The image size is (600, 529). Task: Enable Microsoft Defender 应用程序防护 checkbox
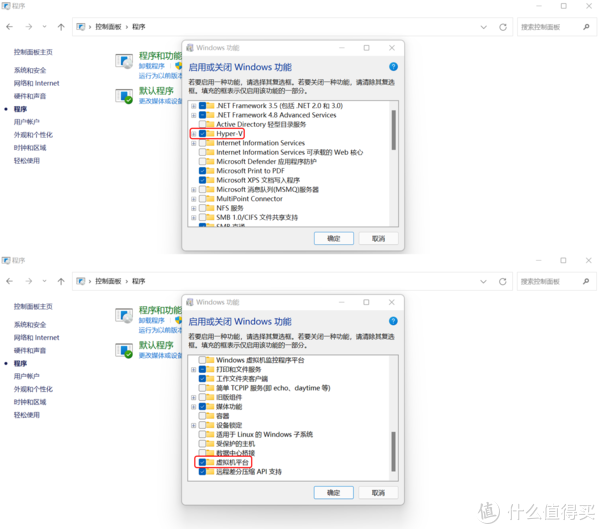[202, 162]
